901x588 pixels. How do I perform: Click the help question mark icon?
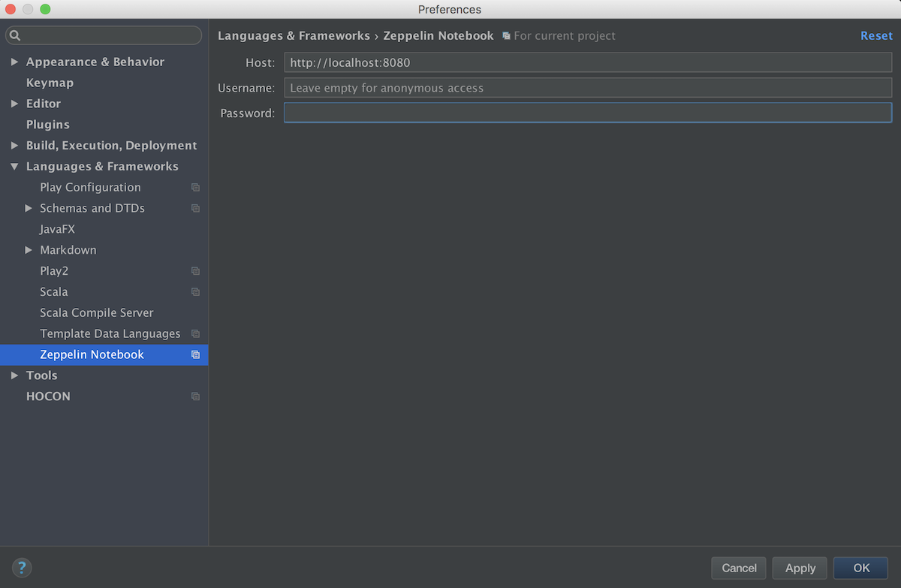pyautogui.click(x=22, y=568)
